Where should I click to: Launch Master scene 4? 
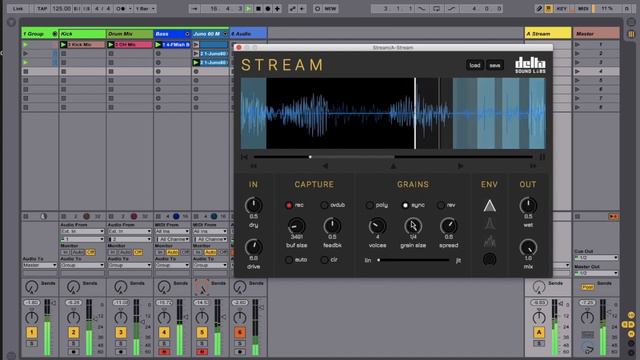tap(577, 71)
